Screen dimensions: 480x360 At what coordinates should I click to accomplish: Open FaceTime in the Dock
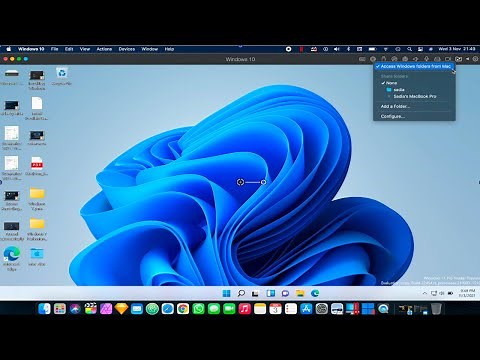229,309
